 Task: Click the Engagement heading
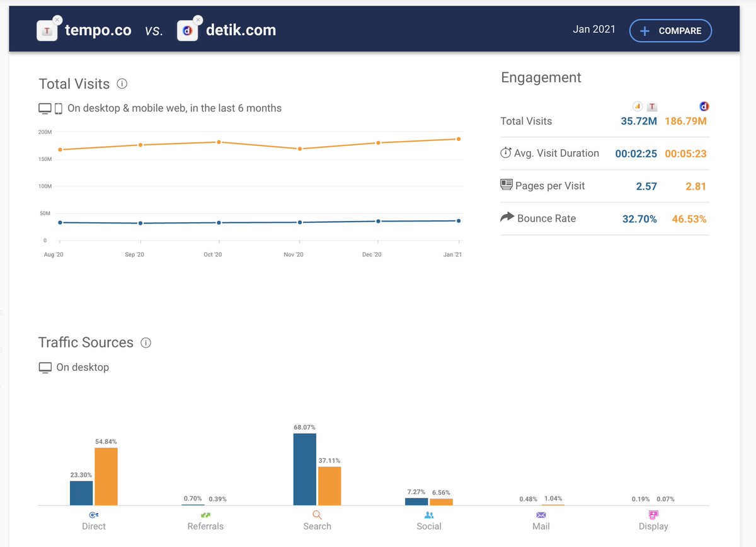tap(541, 78)
